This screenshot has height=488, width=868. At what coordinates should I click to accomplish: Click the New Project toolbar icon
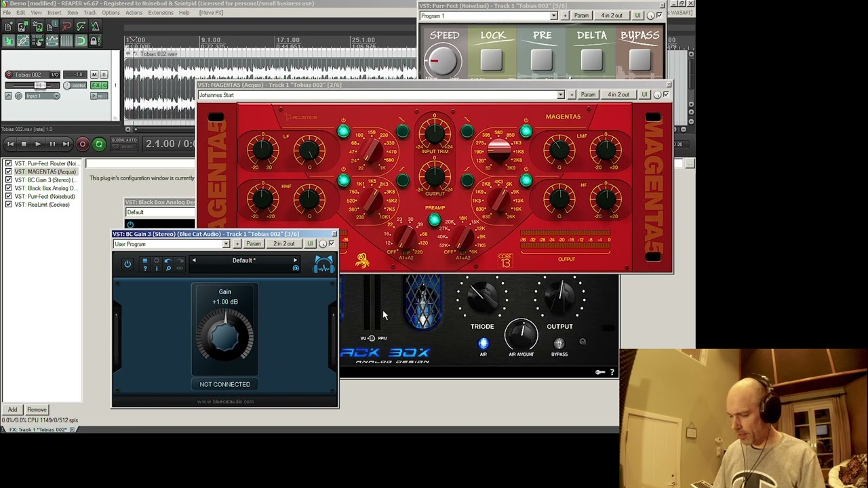[x=7, y=26]
